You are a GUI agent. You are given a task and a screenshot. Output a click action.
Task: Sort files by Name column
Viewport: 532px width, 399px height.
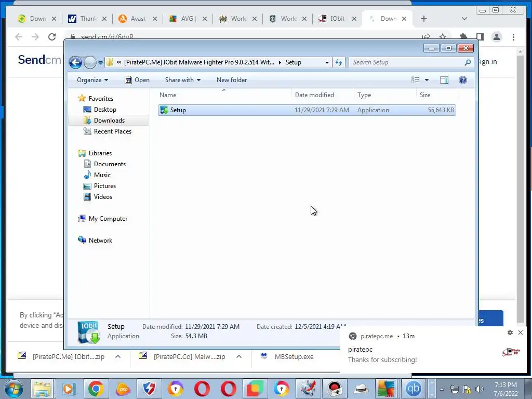coord(224,95)
